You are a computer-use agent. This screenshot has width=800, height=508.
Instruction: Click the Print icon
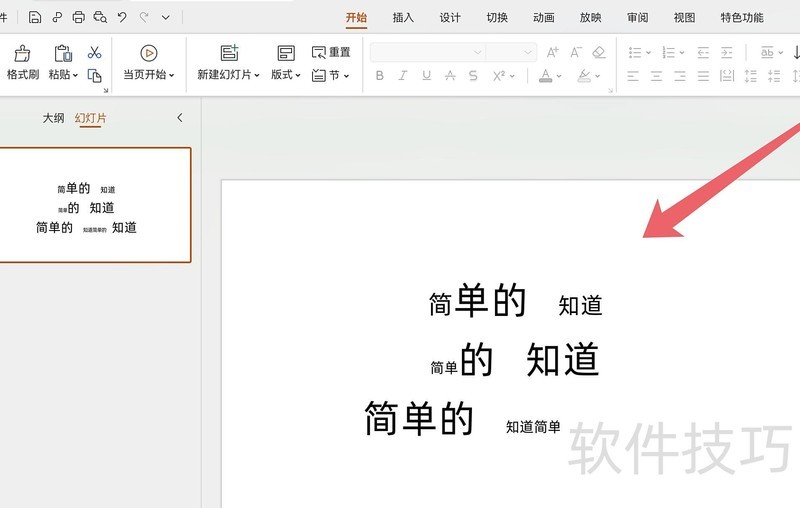(x=78, y=17)
